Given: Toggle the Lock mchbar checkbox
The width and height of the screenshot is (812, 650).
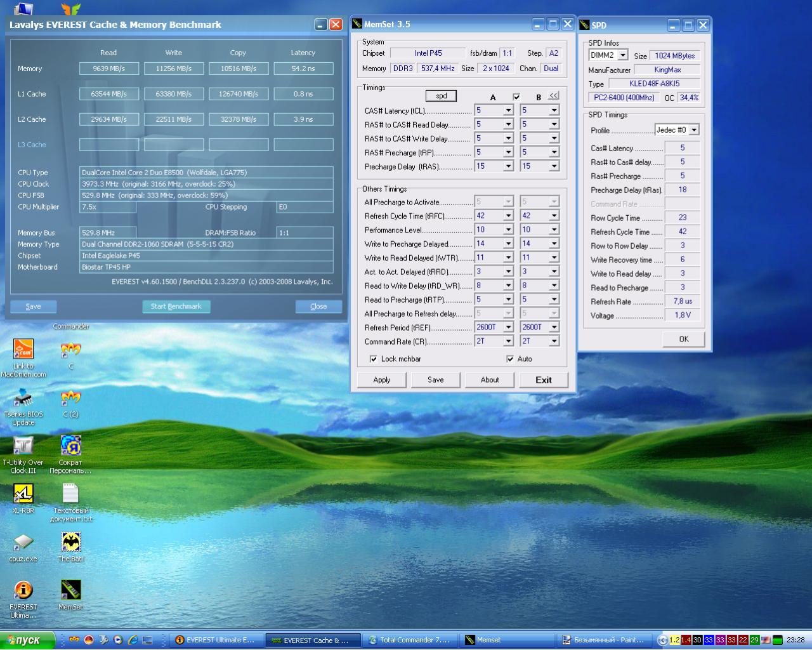Looking at the screenshot, I should pyautogui.click(x=374, y=359).
